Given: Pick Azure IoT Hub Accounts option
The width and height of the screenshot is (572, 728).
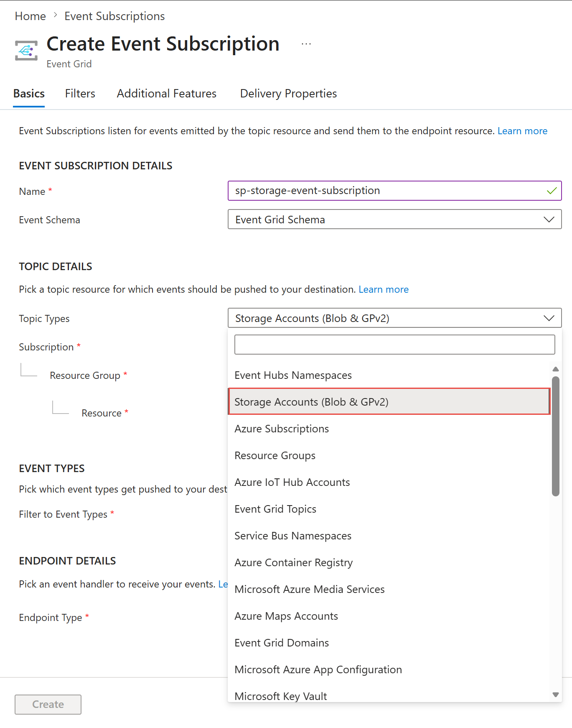Looking at the screenshot, I should point(389,482).
